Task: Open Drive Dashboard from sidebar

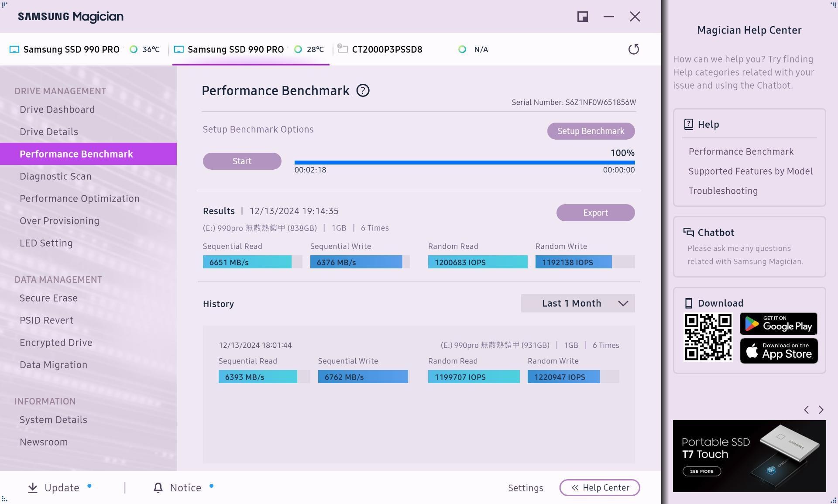Action: pos(57,110)
